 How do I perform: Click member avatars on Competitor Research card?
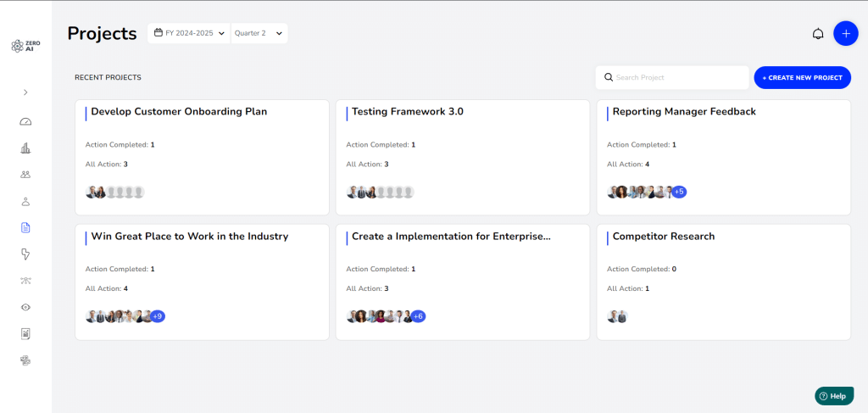click(x=617, y=316)
